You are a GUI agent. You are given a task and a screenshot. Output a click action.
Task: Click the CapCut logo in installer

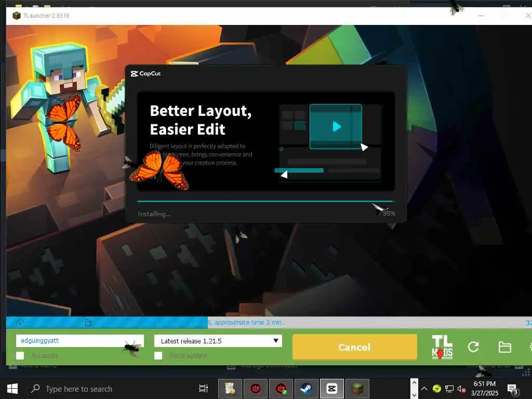(x=146, y=73)
